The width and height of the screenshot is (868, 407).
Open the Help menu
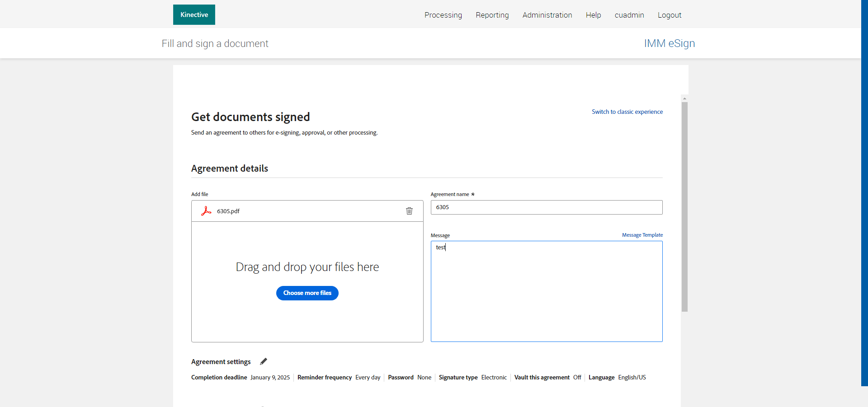pos(593,15)
